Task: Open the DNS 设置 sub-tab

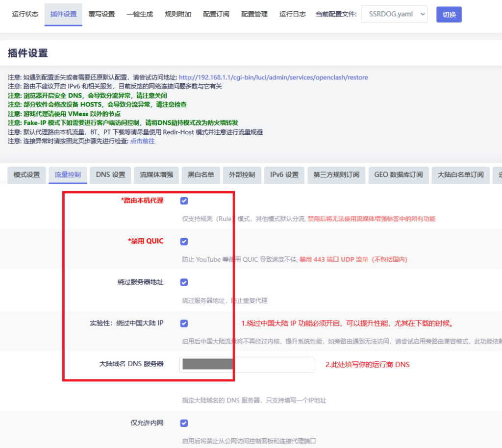Action: [x=110, y=175]
